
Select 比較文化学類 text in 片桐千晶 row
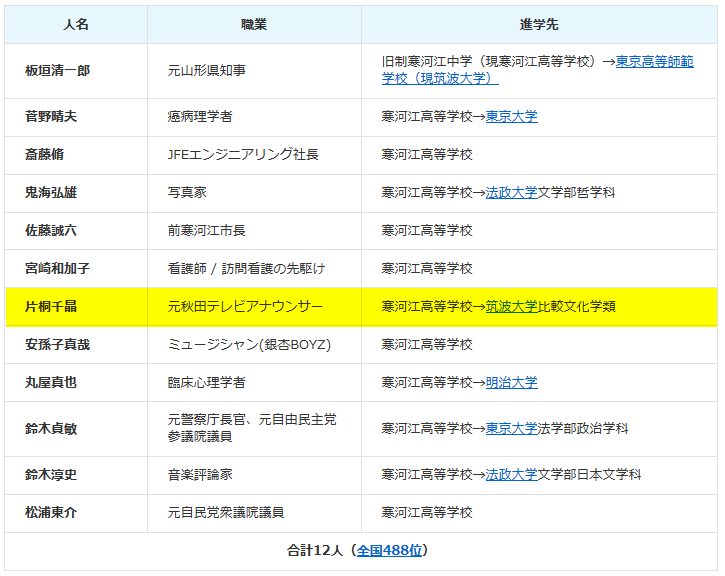577,306
